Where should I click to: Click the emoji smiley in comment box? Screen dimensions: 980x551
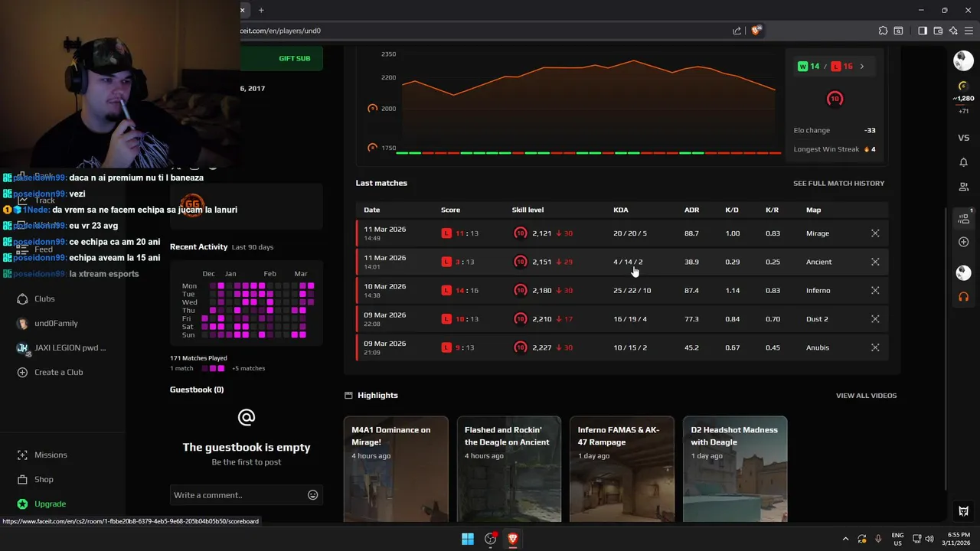[312, 495]
